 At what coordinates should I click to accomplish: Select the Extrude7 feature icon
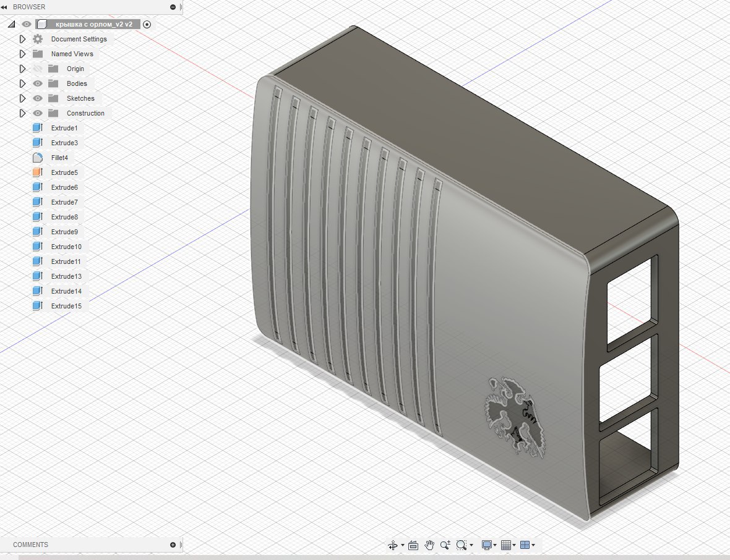[38, 202]
